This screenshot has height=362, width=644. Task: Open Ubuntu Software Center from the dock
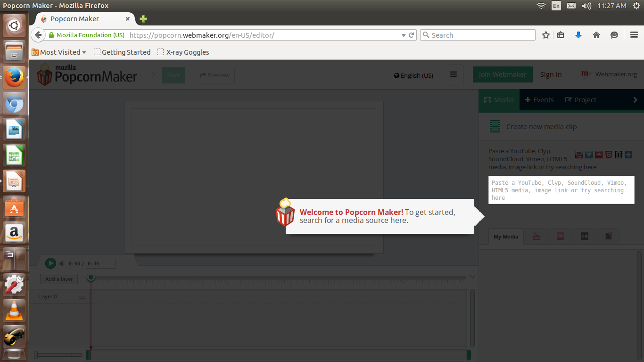pyautogui.click(x=14, y=207)
